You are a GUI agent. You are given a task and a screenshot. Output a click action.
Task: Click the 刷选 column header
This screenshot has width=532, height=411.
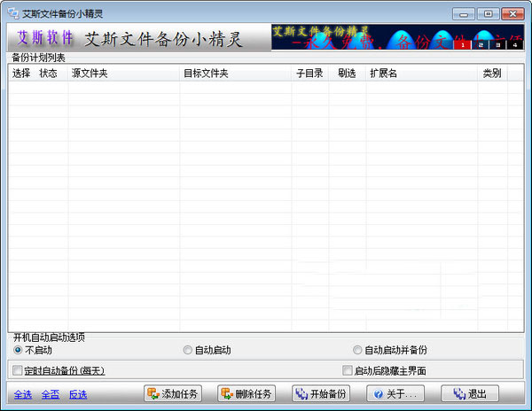[x=348, y=73]
